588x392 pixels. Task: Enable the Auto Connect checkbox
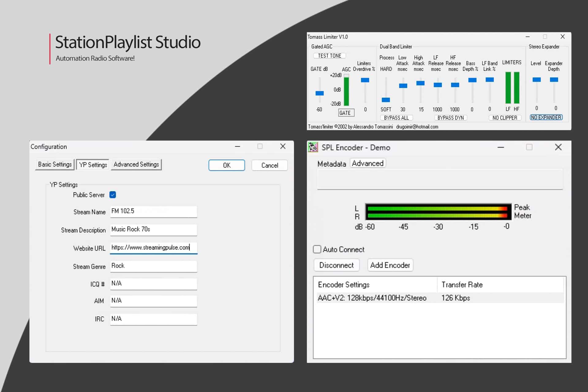click(317, 249)
